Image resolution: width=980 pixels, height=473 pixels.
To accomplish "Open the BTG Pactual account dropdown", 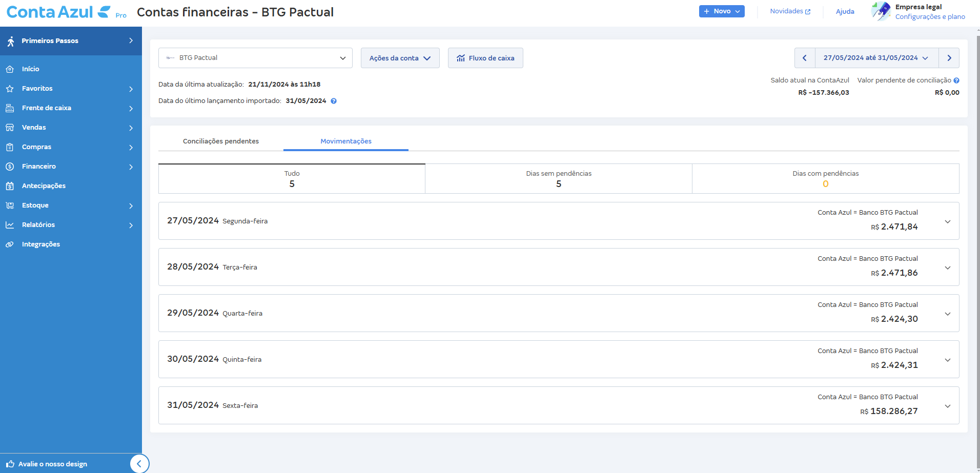I will coord(255,58).
